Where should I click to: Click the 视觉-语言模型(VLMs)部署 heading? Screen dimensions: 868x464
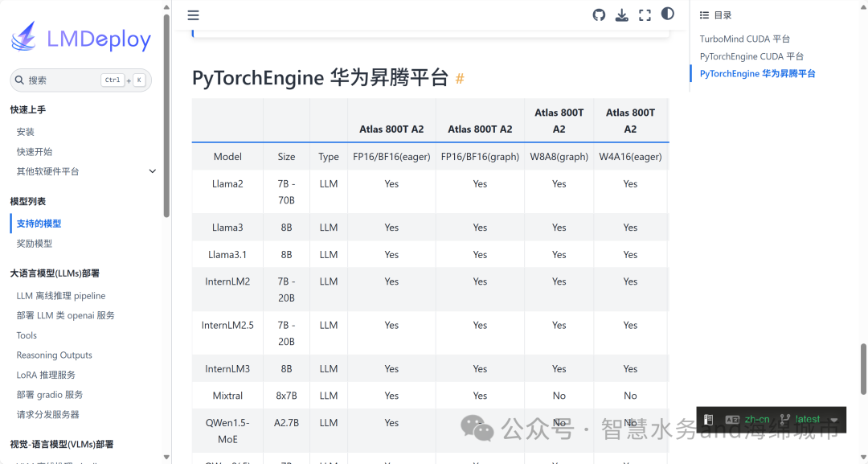(62, 444)
